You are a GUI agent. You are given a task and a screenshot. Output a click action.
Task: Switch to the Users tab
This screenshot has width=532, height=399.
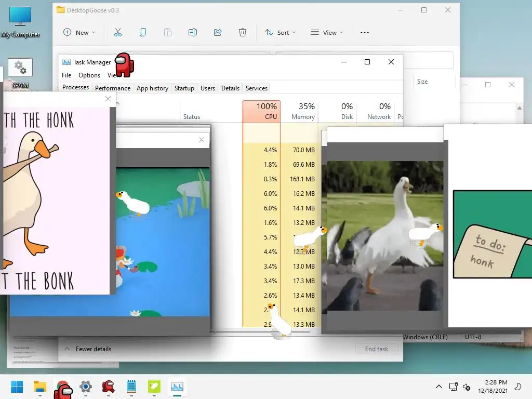click(x=208, y=88)
